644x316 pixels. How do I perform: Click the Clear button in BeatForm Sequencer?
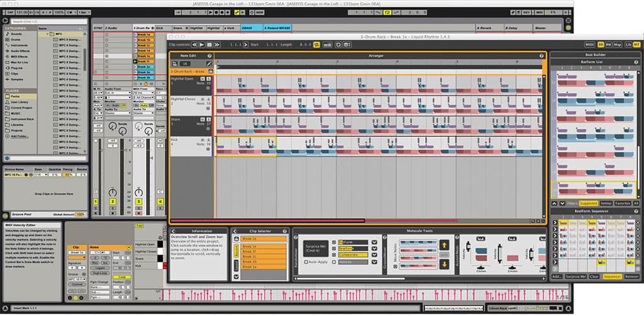(594, 276)
